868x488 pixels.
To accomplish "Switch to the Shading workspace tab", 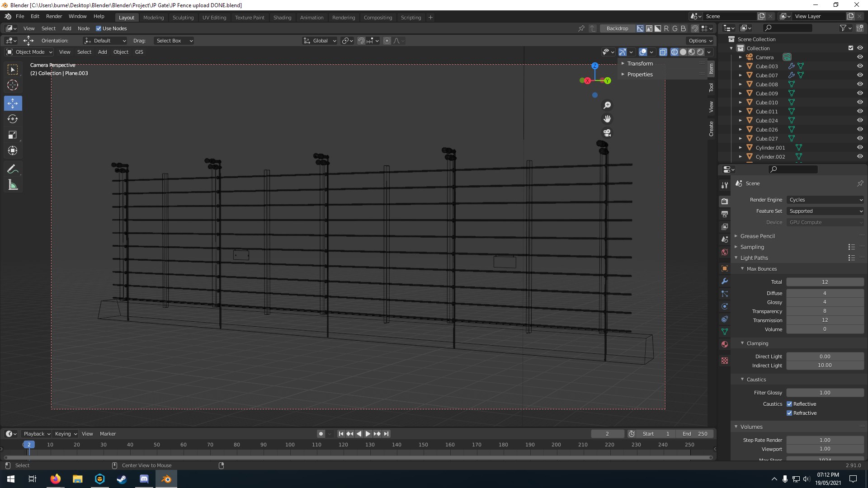I will (x=282, y=18).
